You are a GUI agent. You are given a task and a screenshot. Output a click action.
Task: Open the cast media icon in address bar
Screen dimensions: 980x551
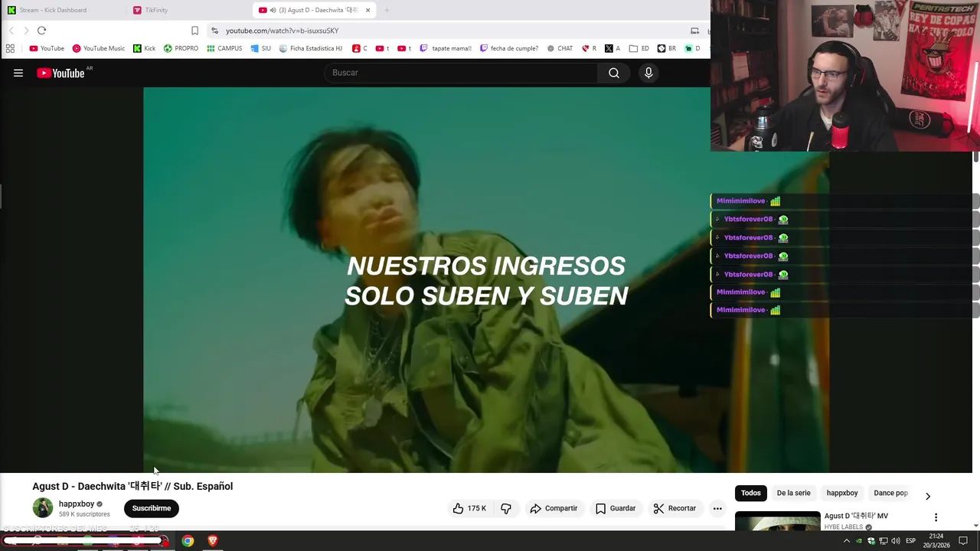(694, 31)
